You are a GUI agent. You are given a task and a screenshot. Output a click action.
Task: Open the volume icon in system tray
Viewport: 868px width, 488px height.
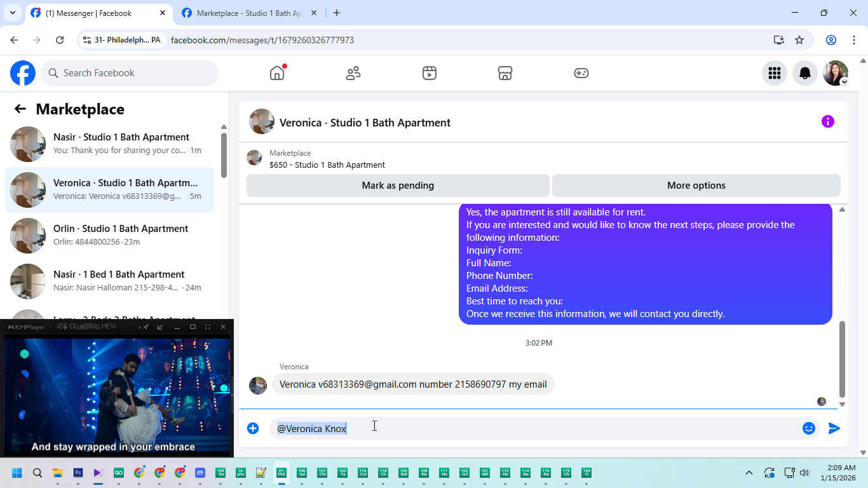(x=804, y=473)
